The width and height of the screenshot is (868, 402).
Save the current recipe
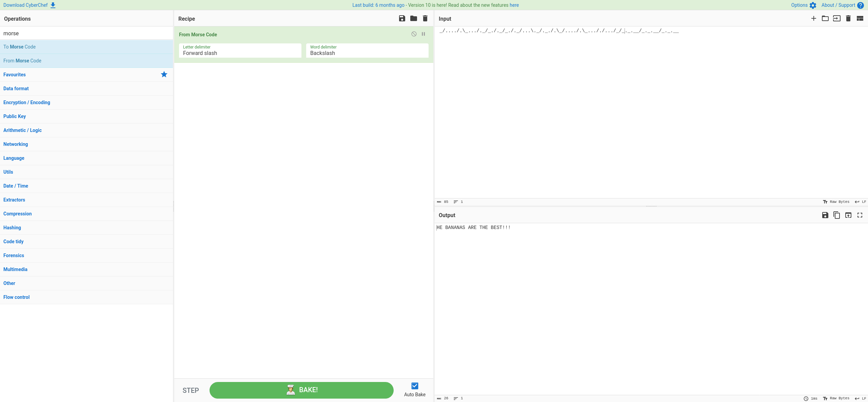[402, 18]
